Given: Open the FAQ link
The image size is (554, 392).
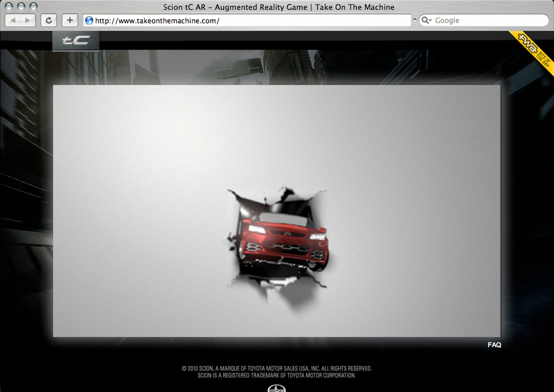Looking at the screenshot, I should click(494, 345).
